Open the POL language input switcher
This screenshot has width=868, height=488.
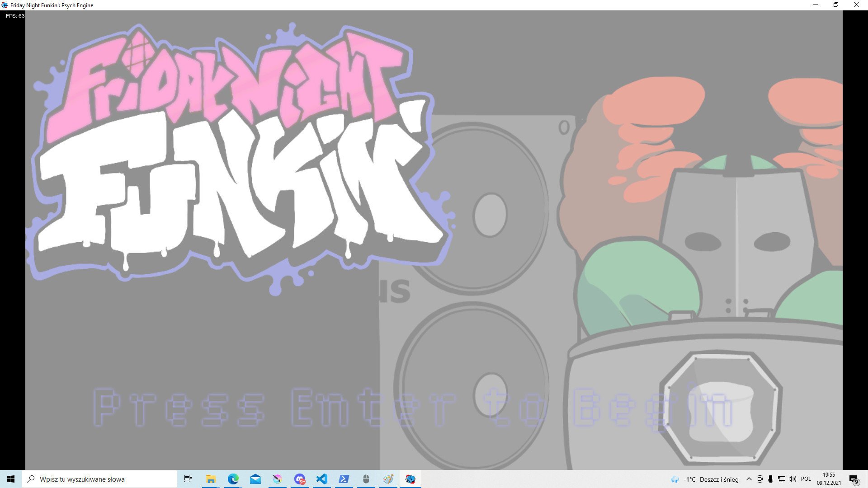point(806,479)
